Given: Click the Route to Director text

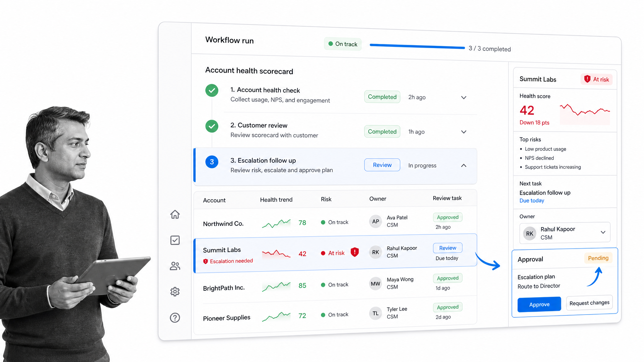Looking at the screenshot, I should (x=539, y=286).
